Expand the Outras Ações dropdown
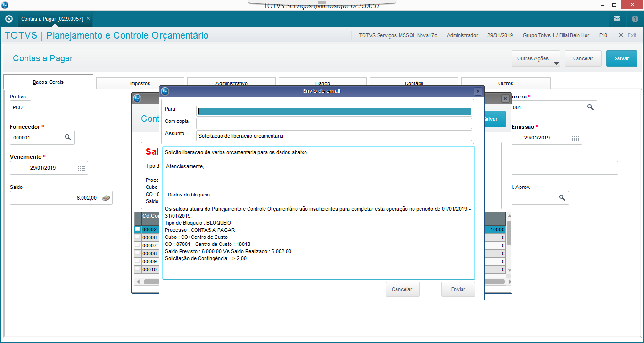The image size is (644, 343). 536,58
